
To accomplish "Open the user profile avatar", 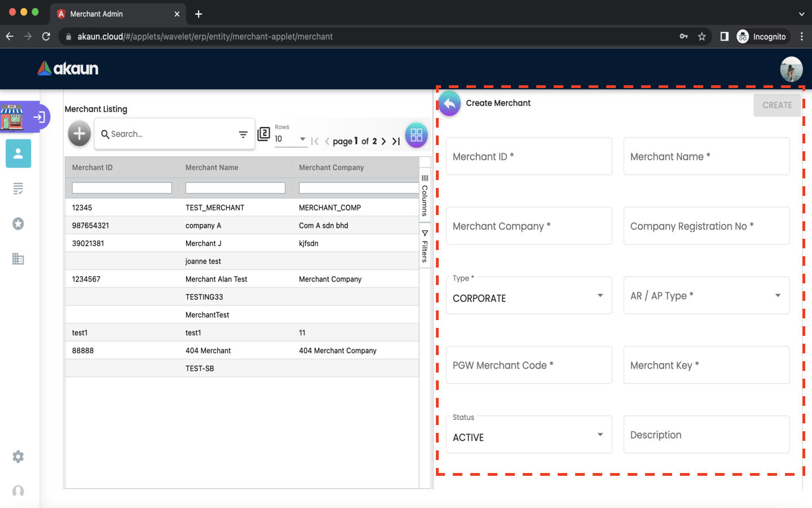I will (791, 69).
